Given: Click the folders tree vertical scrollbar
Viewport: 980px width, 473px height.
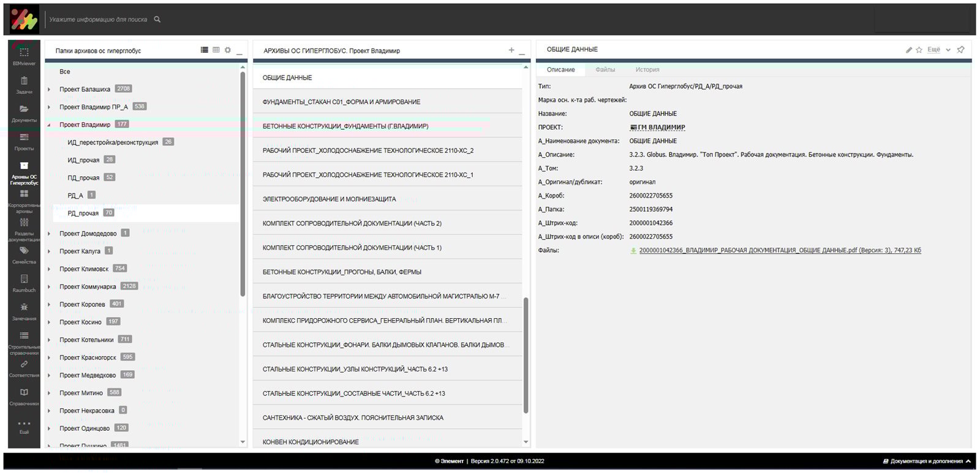Looking at the screenshot, I should point(243,184).
